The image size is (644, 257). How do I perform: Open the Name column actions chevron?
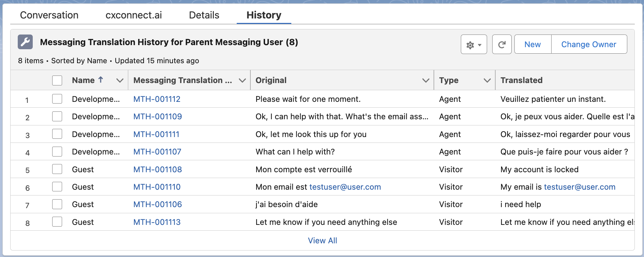(119, 80)
